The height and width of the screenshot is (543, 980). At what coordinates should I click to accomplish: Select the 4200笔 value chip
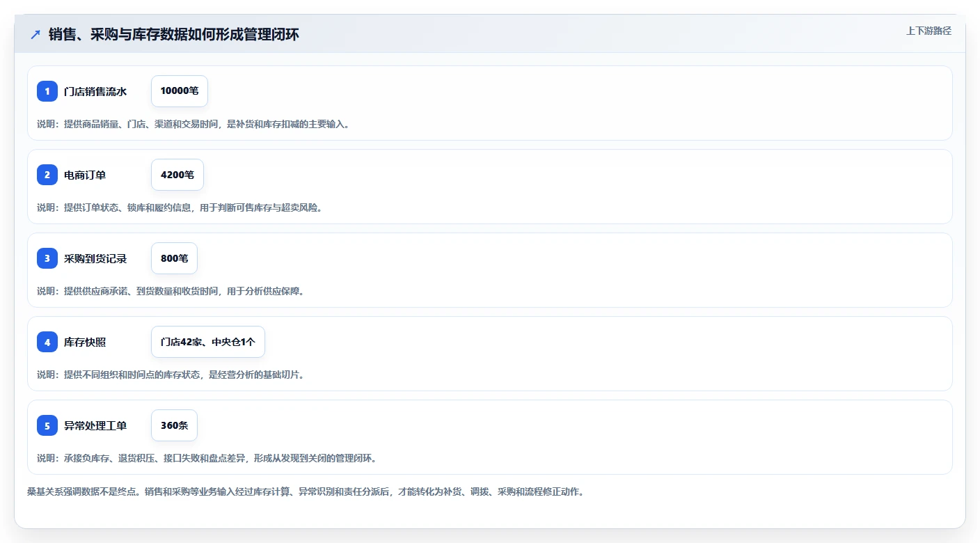(x=177, y=175)
